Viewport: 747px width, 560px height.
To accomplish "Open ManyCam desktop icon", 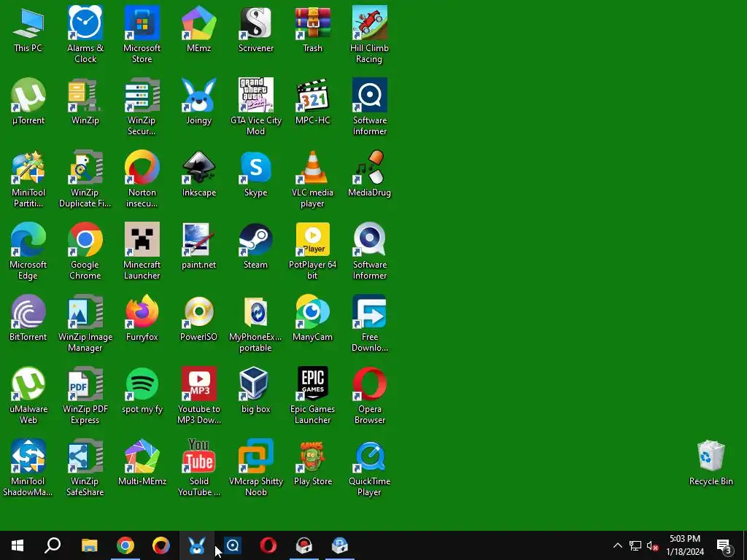I will point(312,318).
